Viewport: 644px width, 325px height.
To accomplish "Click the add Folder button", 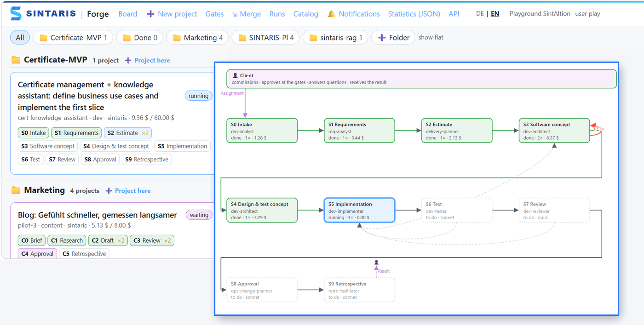I will (393, 38).
